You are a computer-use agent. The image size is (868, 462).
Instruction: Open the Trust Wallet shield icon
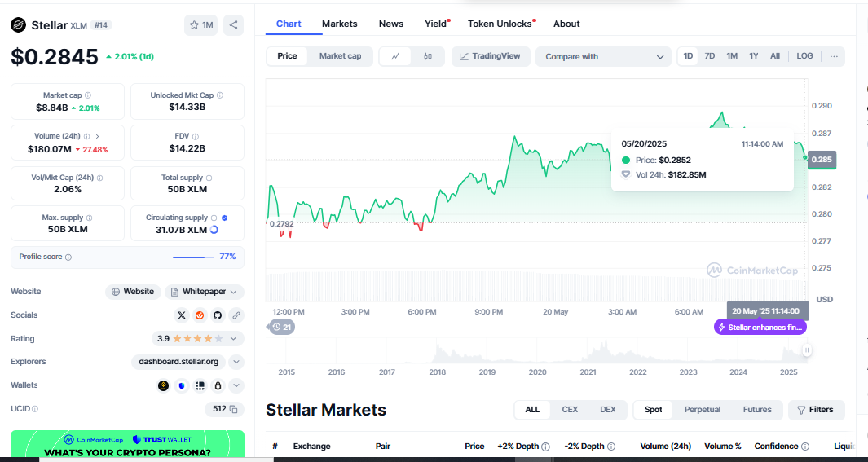coord(182,385)
